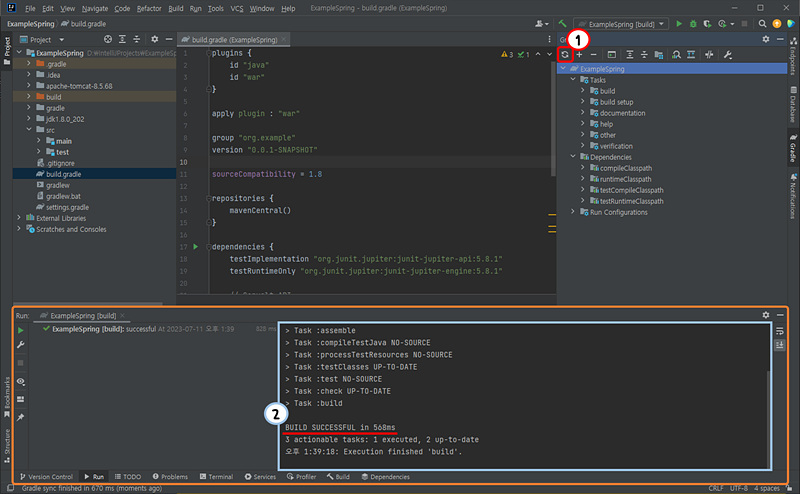
Task: Open Gradle build tool settings wrench
Action: 728,55
